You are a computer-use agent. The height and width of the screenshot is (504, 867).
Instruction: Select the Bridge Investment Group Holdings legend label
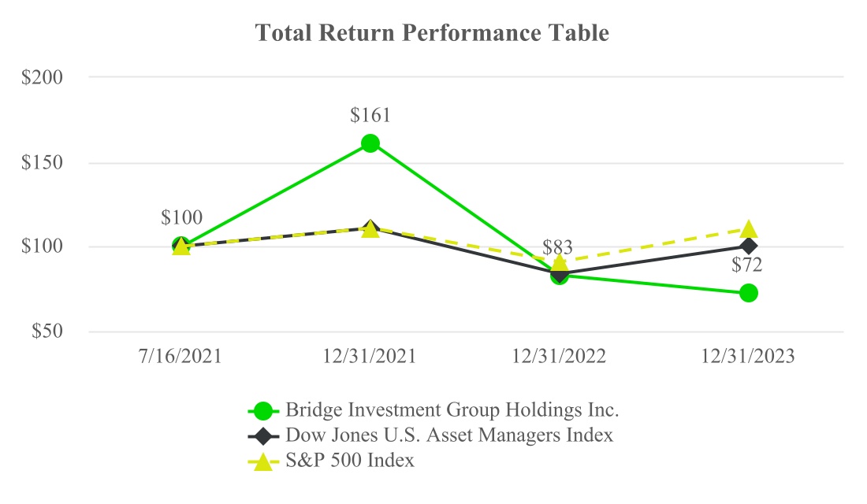(452, 410)
